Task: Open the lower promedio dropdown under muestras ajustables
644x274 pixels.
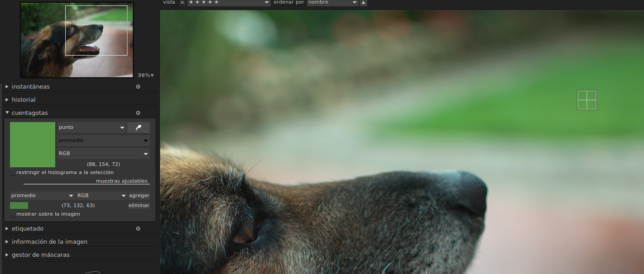Action: click(x=42, y=195)
